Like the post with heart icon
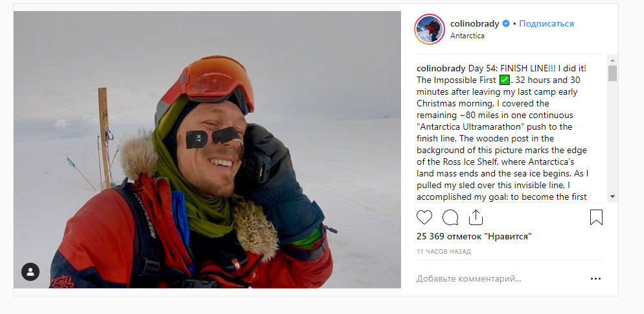 click(x=424, y=217)
